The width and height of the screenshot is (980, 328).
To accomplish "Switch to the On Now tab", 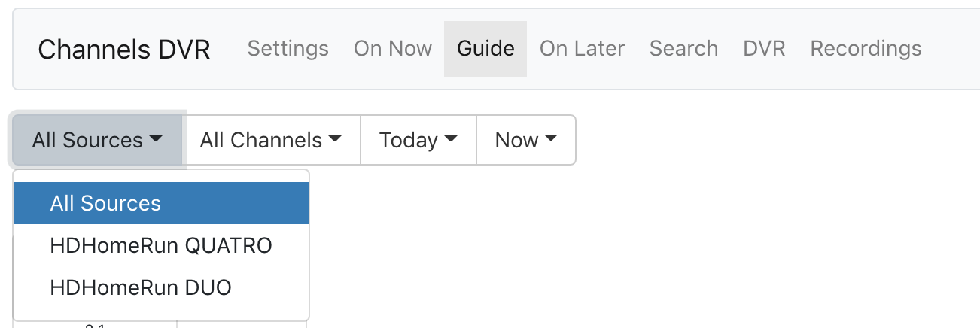I will (x=393, y=49).
